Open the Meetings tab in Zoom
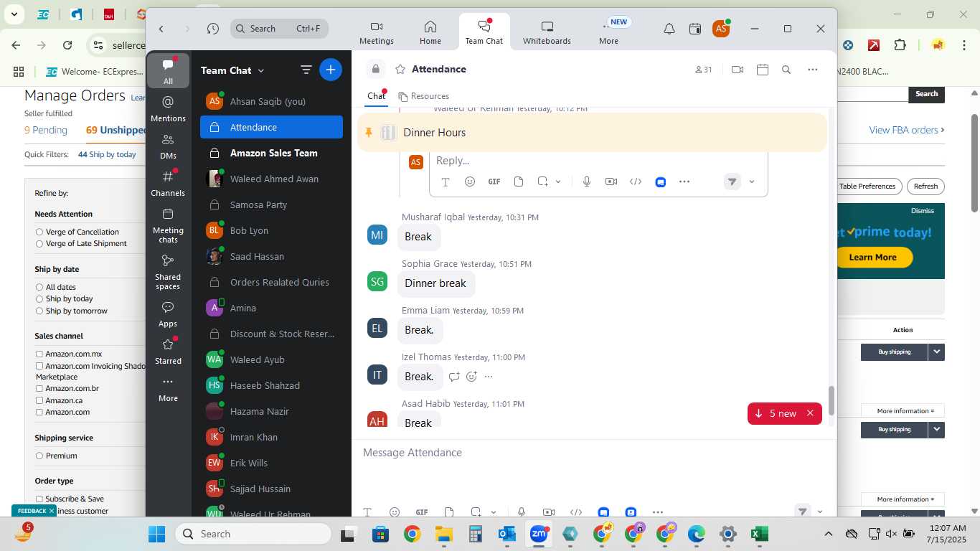 [377, 33]
